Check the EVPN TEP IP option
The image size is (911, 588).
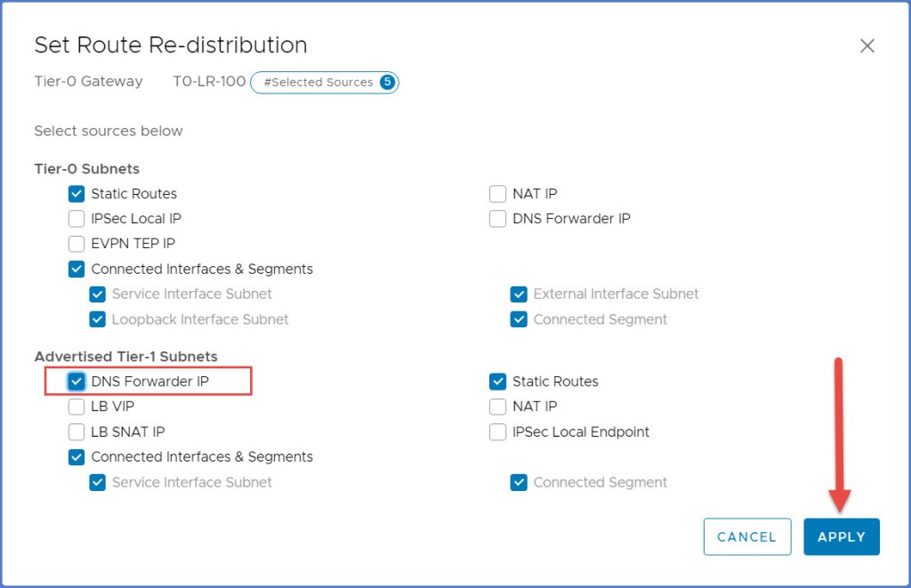point(77,244)
